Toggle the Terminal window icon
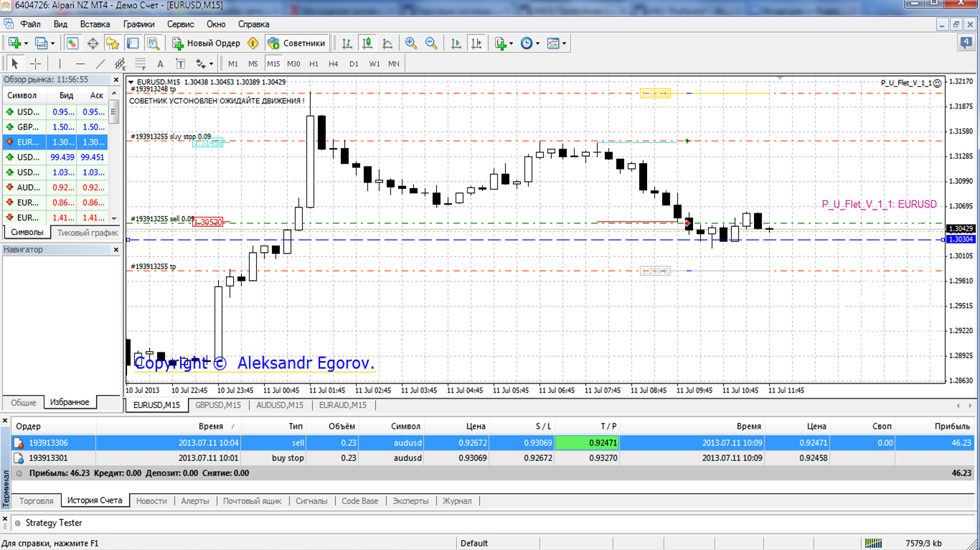Viewport: 980px width, 550px height. (133, 43)
